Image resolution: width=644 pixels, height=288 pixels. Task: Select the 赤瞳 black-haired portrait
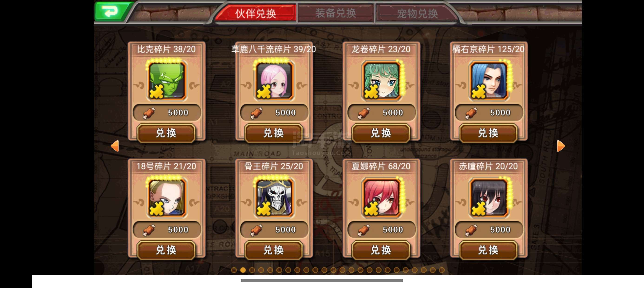coord(489,197)
